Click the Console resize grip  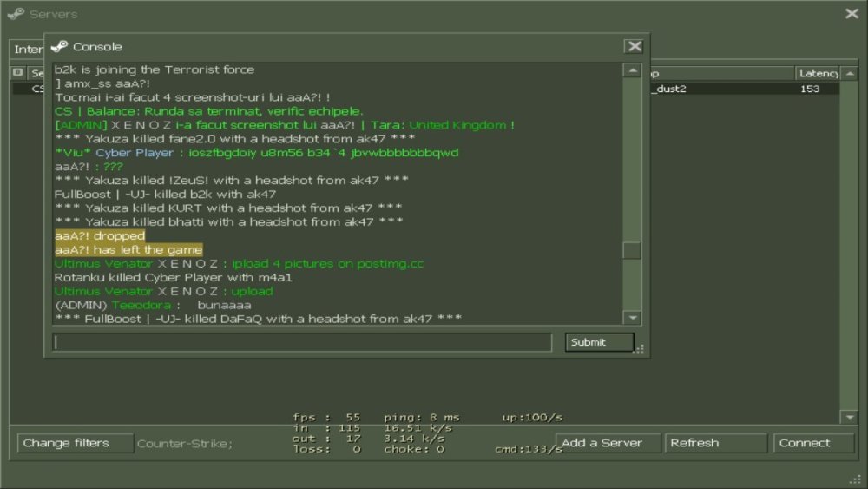click(640, 349)
